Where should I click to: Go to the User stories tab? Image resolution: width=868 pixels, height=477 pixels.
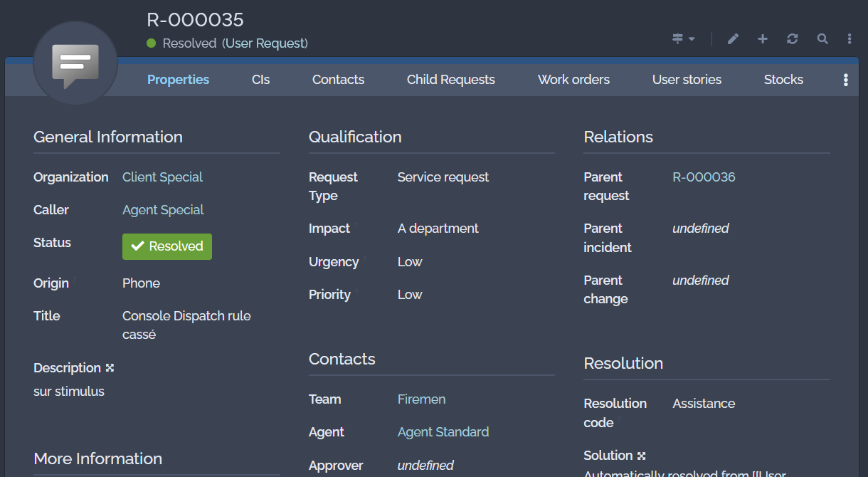click(687, 80)
